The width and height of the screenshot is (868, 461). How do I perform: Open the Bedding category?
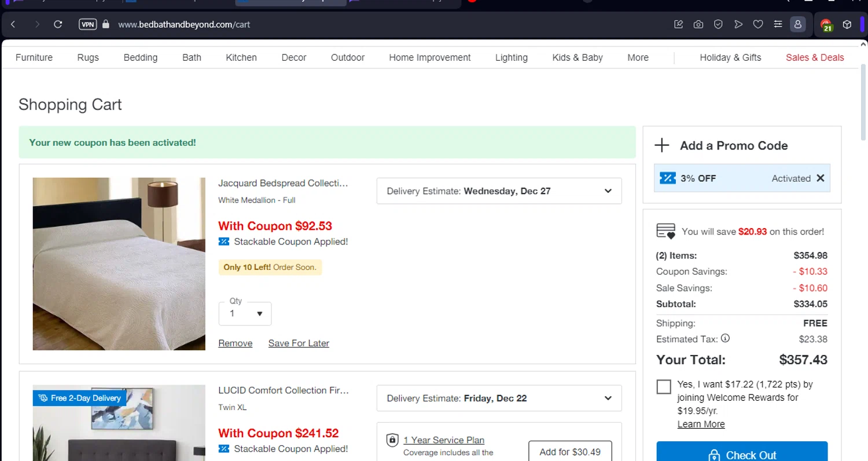point(141,57)
